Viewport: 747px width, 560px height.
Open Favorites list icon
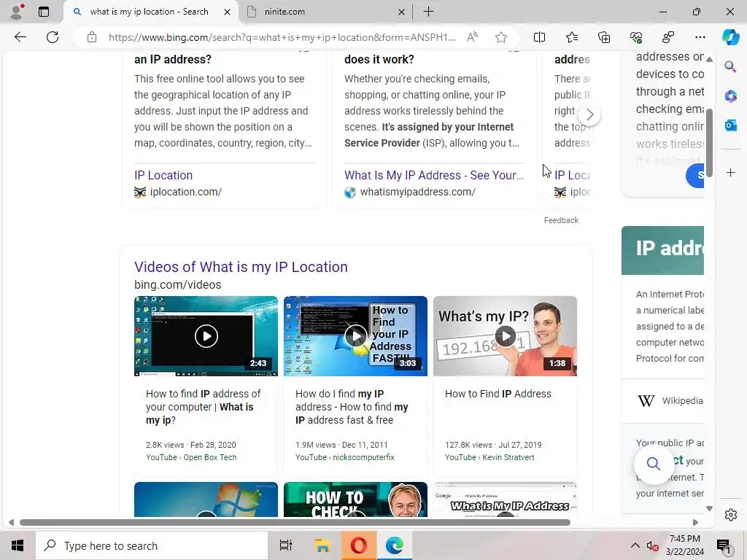[x=572, y=37]
